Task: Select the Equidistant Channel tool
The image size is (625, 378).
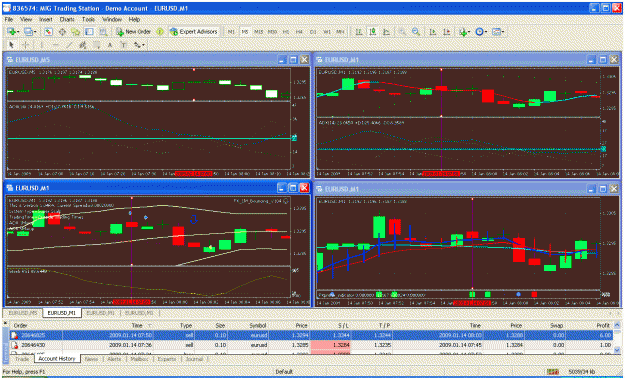Action: coord(83,45)
